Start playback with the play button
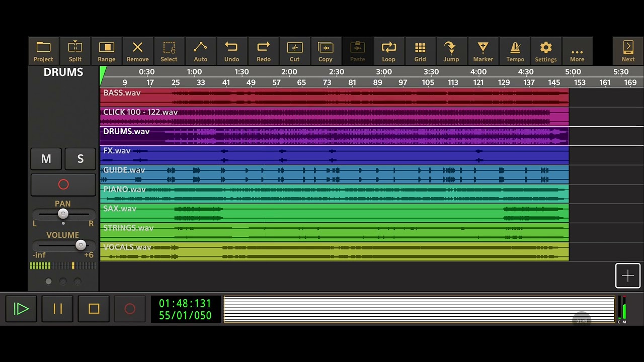This screenshot has width=644, height=362. [x=21, y=309]
